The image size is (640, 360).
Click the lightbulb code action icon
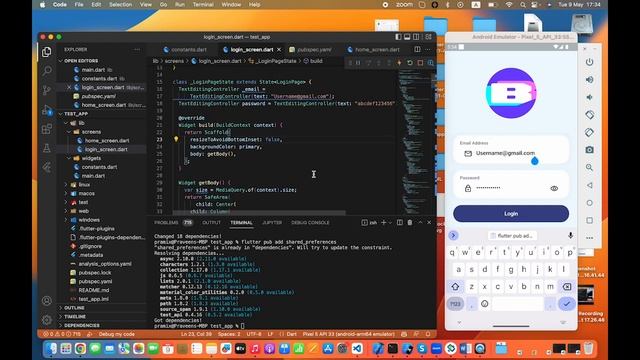click(176, 139)
